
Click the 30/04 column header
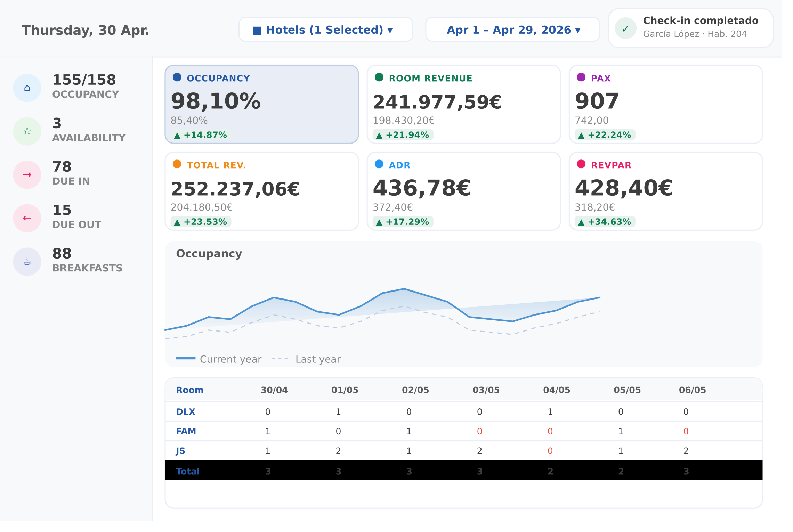pyautogui.click(x=274, y=390)
